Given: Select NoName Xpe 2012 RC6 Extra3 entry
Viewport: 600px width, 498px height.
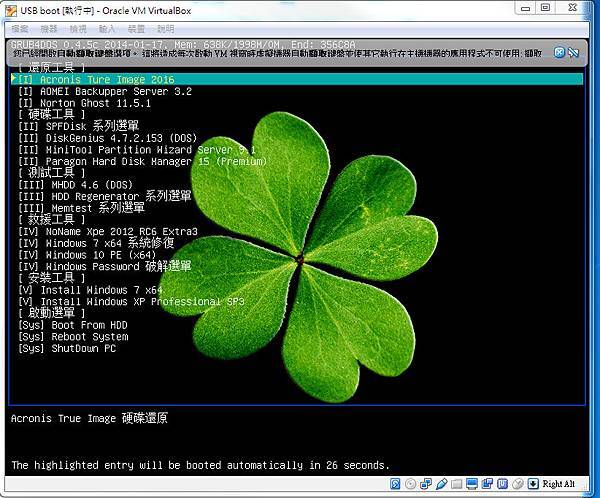Looking at the screenshot, I should [108, 232].
